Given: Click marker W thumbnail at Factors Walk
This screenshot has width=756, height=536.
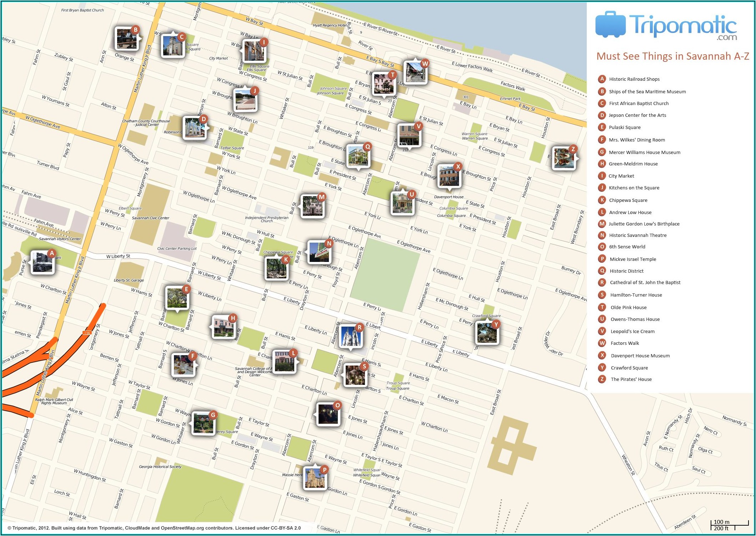Looking at the screenshot, I should click(x=415, y=72).
